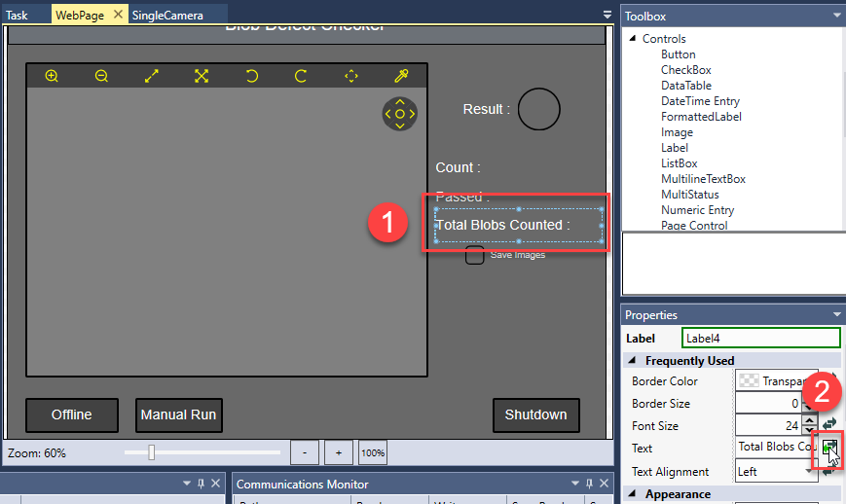Click the zoom out magnifier icon
Screen dimensions: 846x504
coord(101,76)
